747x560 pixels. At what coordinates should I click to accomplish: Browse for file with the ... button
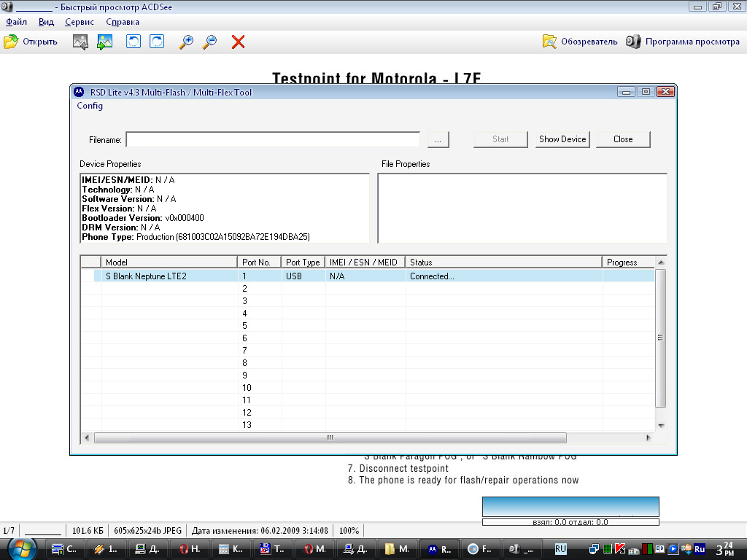click(x=438, y=139)
